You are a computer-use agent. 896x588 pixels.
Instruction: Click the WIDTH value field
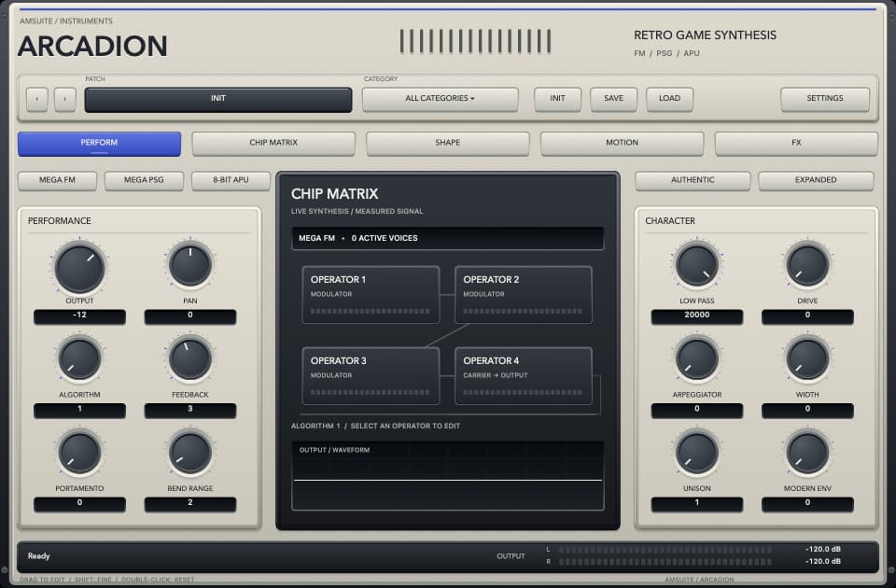[x=807, y=410]
